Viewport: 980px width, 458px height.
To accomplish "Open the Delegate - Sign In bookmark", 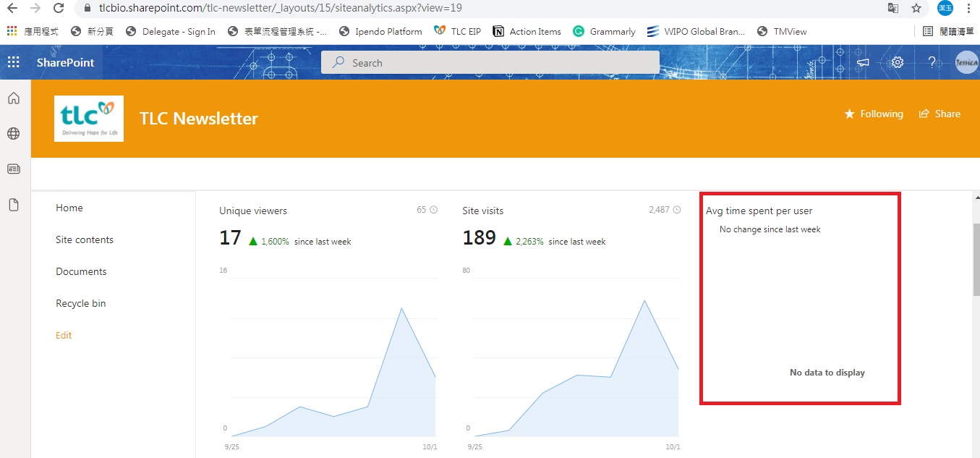I will [x=170, y=31].
